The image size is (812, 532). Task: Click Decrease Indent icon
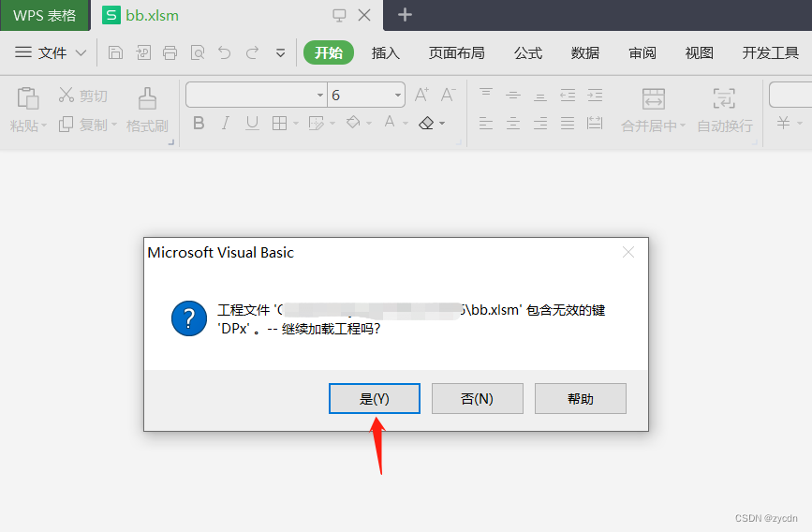pyautogui.click(x=568, y=95)
